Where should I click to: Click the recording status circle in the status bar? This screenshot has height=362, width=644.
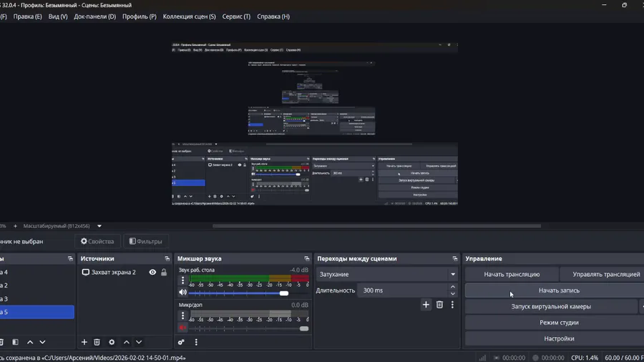(x=535, y=358)
